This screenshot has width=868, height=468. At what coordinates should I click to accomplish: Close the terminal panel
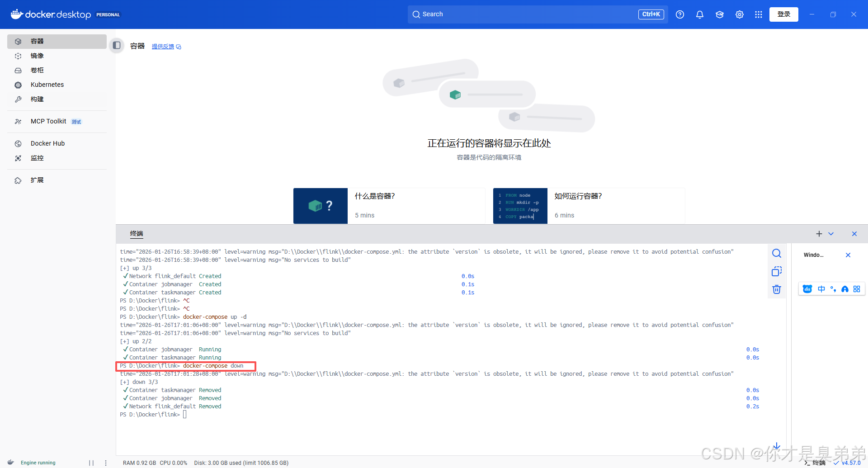click(854, 234)
